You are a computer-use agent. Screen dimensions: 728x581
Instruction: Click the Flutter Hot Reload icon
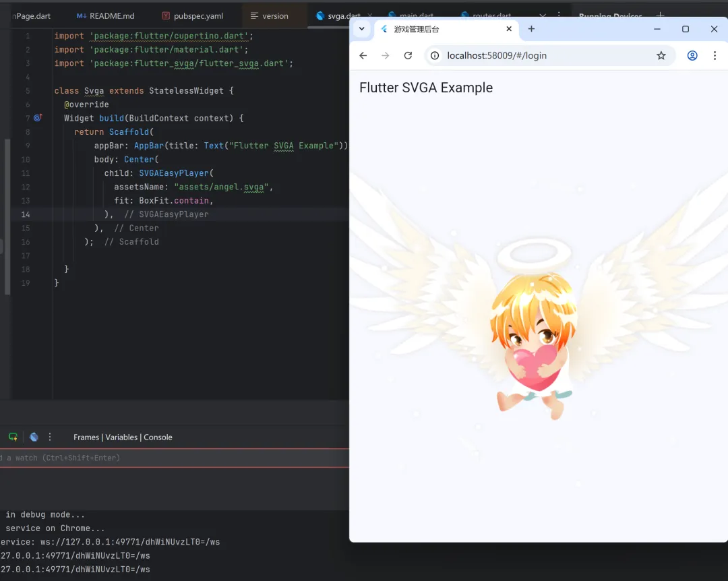point(13,437)
